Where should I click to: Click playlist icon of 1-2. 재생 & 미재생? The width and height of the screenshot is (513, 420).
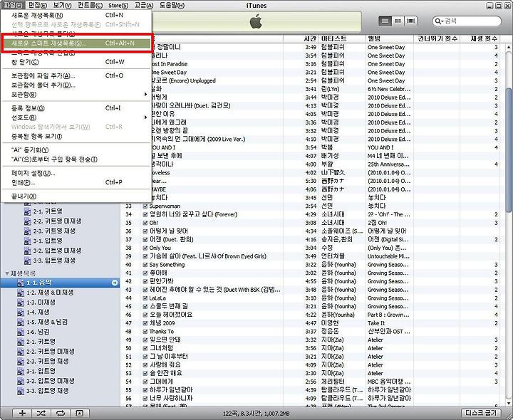click(20, 293)
